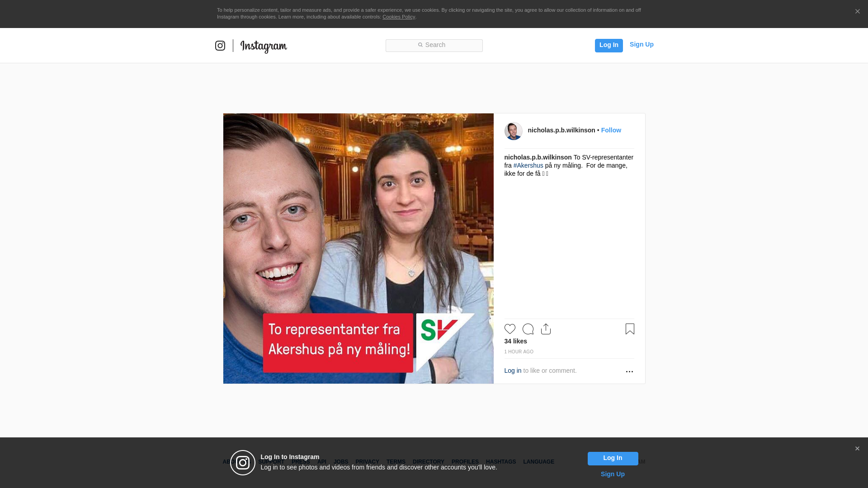Image resolution: width=868 pixels, height=488 pixels.
Task: Open the #Akershus hashtag link
Action: (x=528, y=165)
